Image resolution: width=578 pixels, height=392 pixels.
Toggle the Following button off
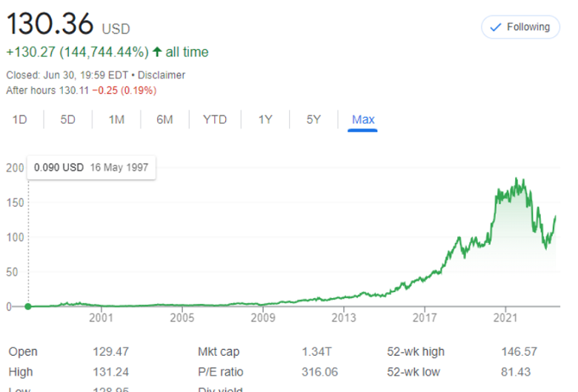[x=519, y=27]
